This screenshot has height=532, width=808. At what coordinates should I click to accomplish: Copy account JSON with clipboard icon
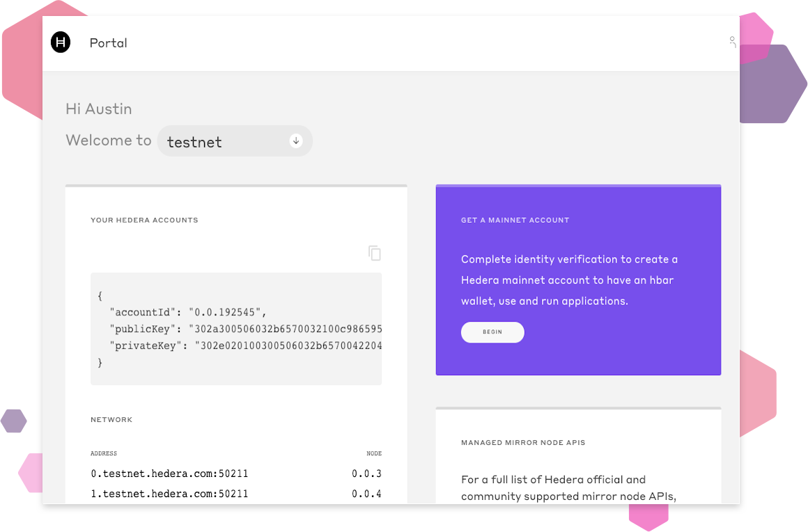point(375,253)
